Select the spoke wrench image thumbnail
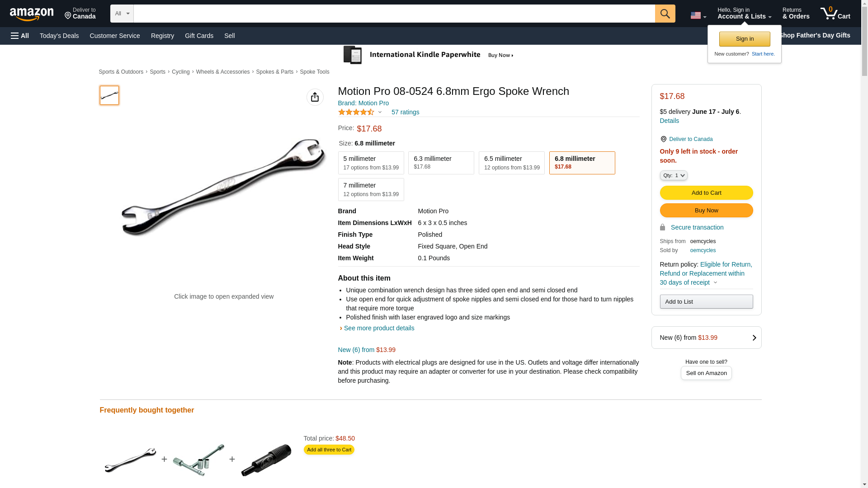868x488 pixels. pos(109,95)
